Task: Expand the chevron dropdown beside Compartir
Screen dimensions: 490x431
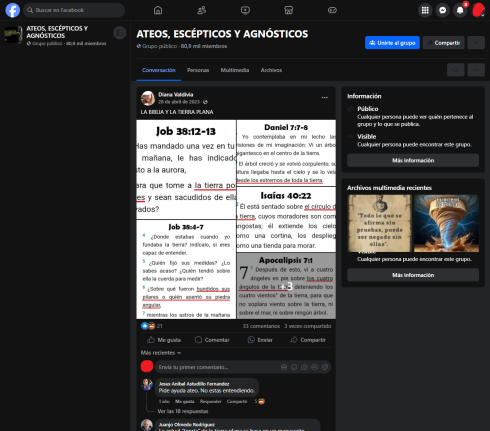Action: coord(476,43)
